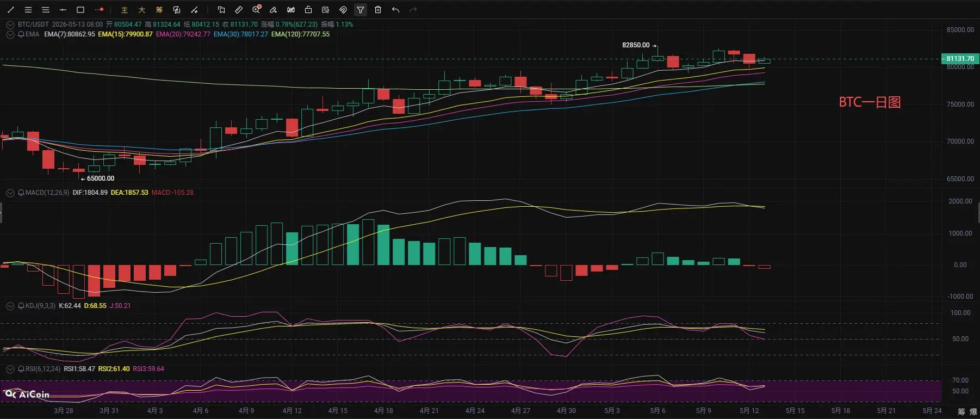This screenshot has width=980, height=419.
Task: Open the four-line parallel lines tool
Action: coord(28,10)
